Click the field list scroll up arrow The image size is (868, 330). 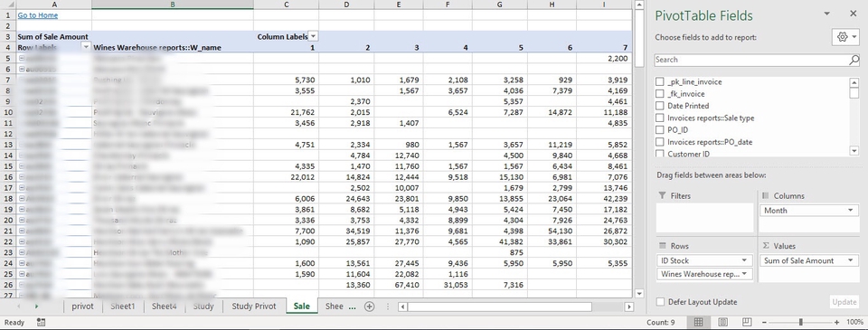pos(854,82)
